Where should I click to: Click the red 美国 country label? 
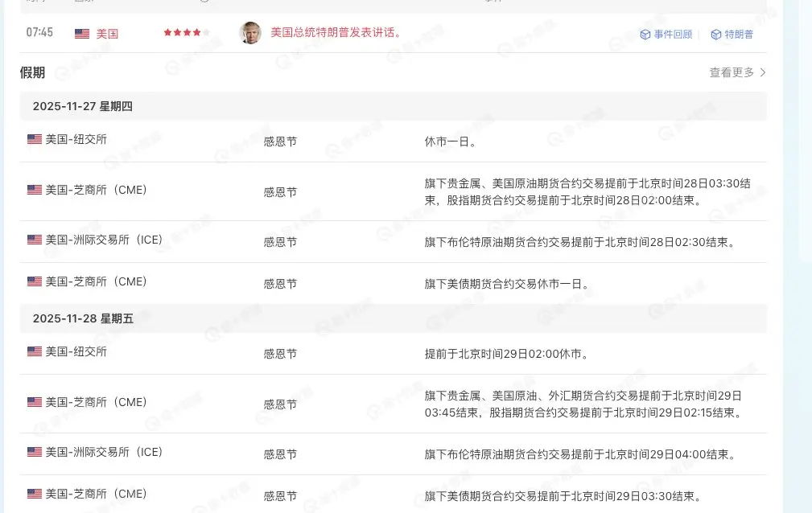click(107, 34)
